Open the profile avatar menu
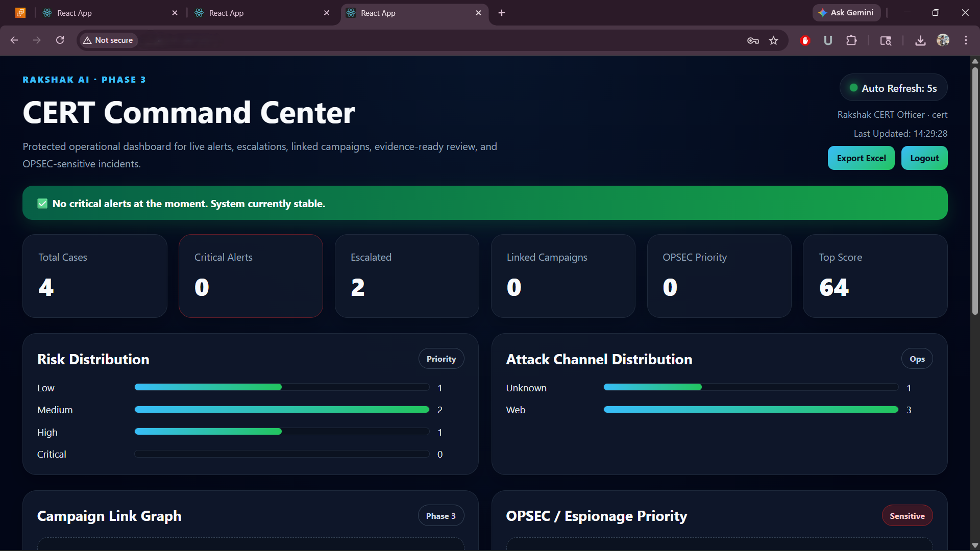The height and width of the screenshot is (551, 980). coord(943,40)
